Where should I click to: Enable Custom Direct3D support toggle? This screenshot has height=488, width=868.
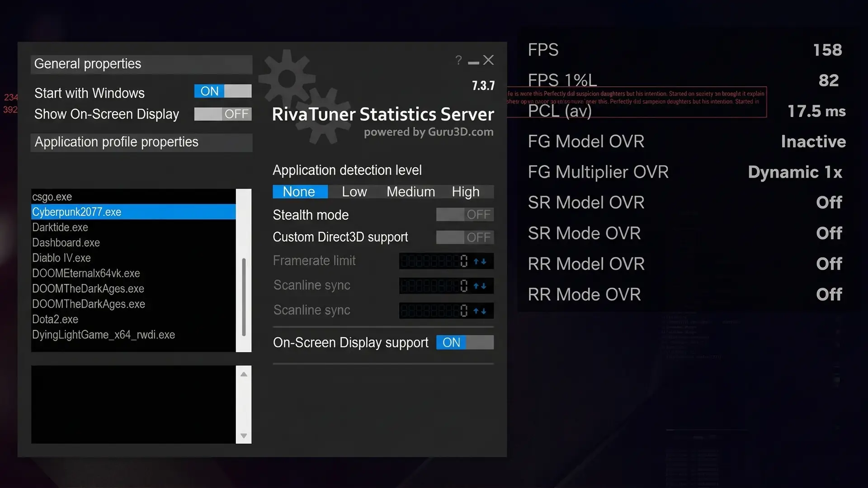pos(465,237)
